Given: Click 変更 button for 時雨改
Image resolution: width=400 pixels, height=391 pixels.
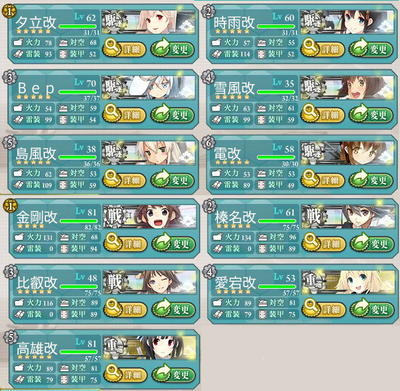Looking at the screenshot, I should [370, 49].
